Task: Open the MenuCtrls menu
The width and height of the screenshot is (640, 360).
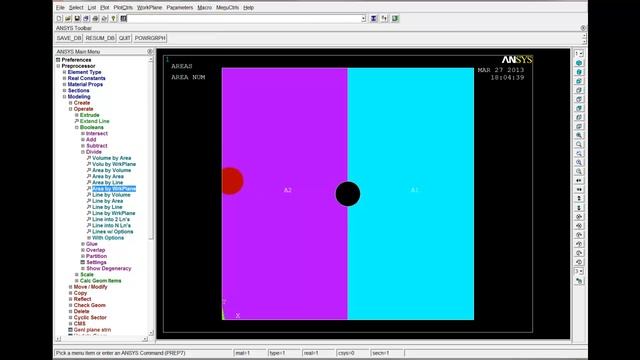Action: click(227, 7)
